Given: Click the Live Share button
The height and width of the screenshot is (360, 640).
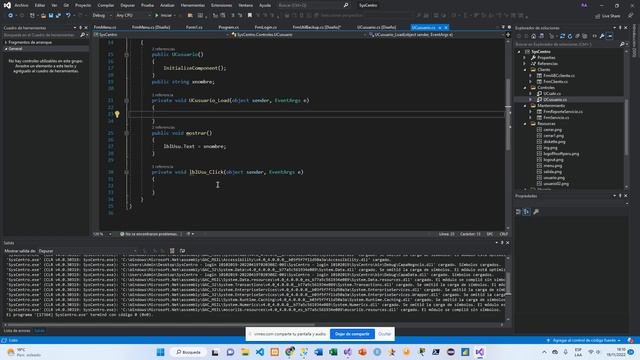Looking at the screenshot, I should pos(607,16).
